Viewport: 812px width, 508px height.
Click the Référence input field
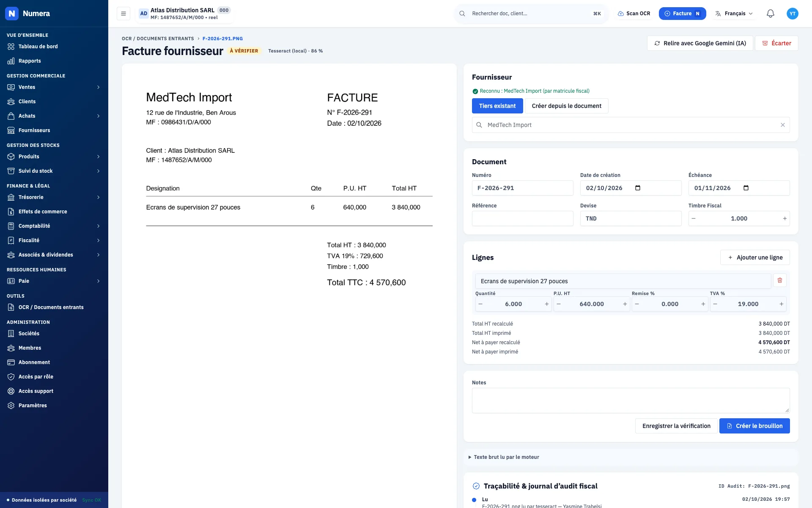[x=522, y=218]
